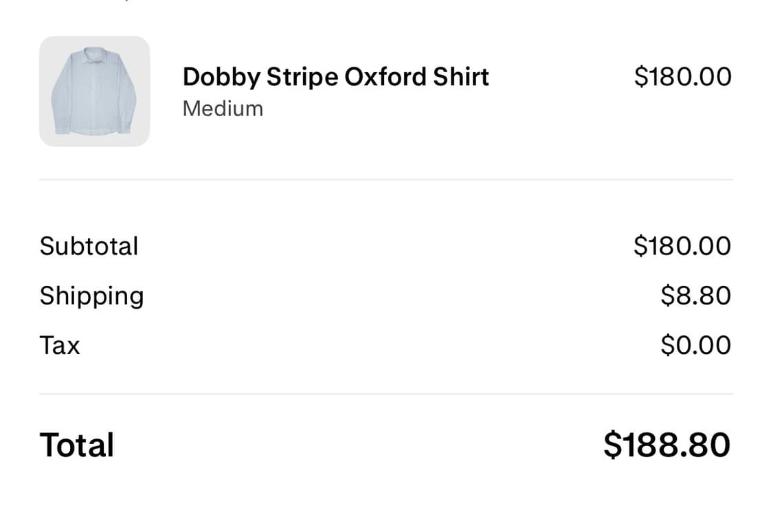Open the shirt product thumbnail image
Image resolution: width=773 pixels, height=532 pixels.
[94, 91]
